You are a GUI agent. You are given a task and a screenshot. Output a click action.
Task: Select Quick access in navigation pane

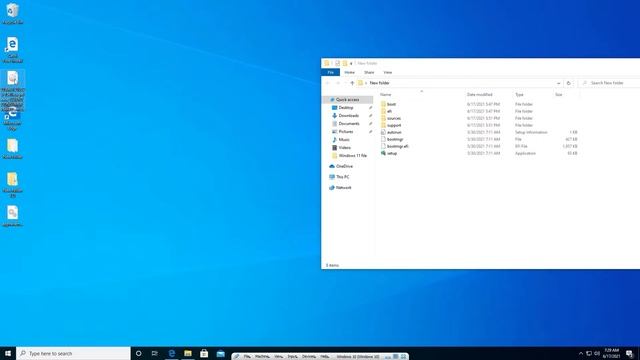pyautogui.click(x=347, y=100)
